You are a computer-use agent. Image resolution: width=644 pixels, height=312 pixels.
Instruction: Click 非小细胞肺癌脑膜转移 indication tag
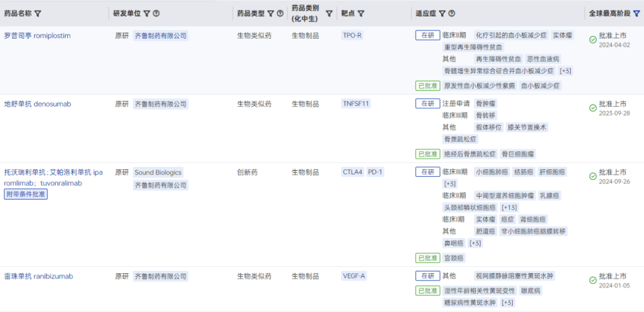tap(533, 231)
